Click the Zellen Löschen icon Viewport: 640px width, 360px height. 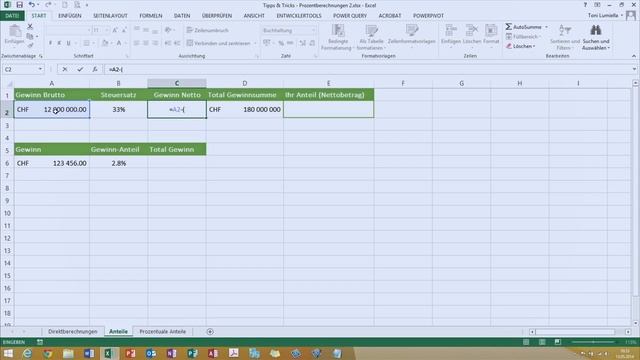coord(472,30)
